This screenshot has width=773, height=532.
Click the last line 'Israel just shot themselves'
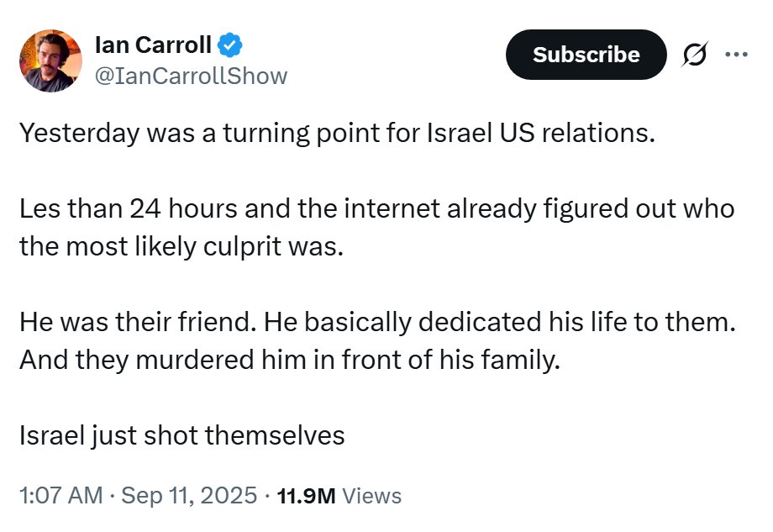point(181,435)
